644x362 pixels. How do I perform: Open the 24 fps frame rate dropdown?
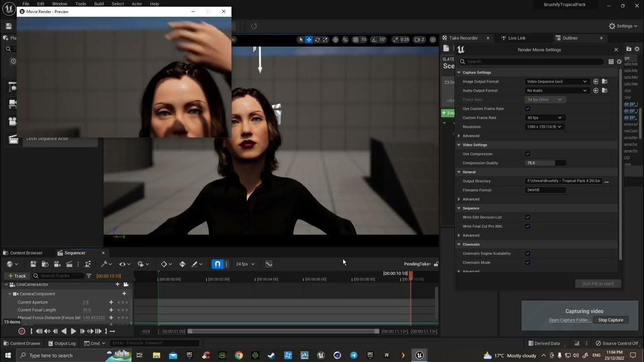click(x=245, y=264)
